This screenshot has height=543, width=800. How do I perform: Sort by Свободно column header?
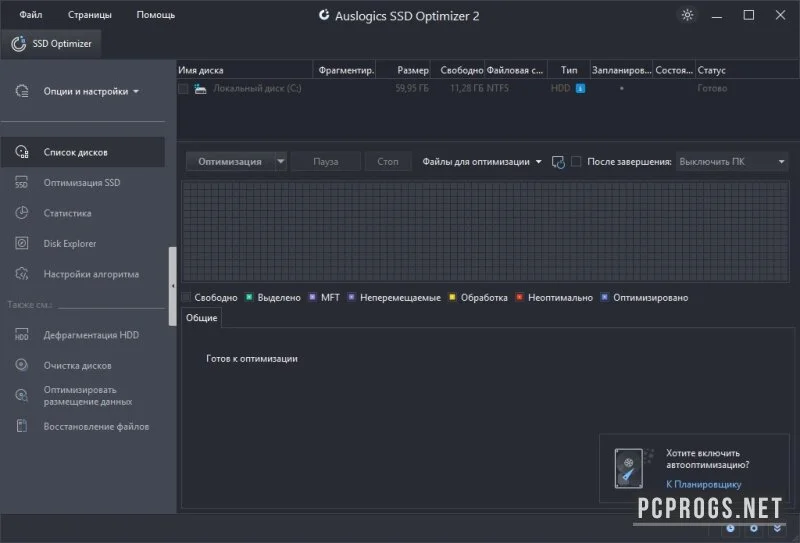458,70
